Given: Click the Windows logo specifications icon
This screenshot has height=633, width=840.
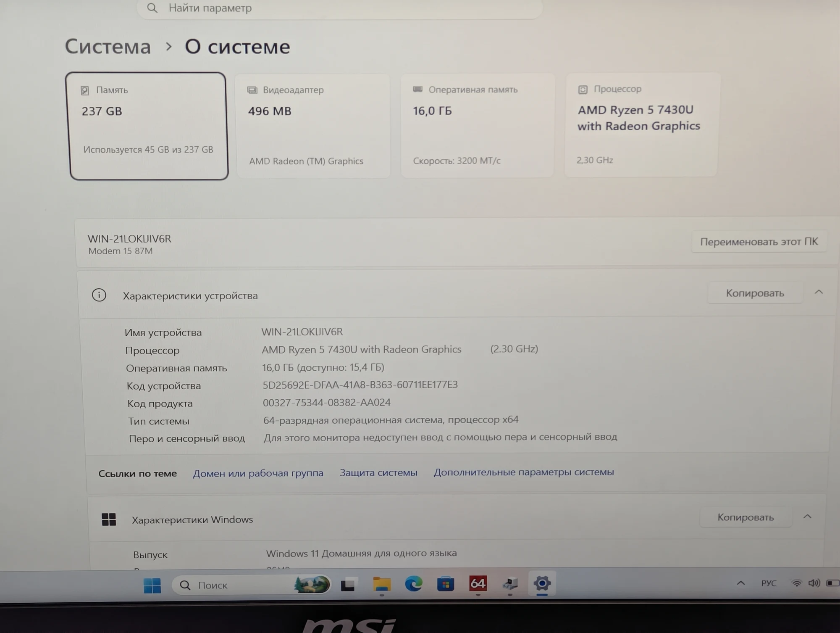Looking at the screenshot, I should [x=109, y=520].
